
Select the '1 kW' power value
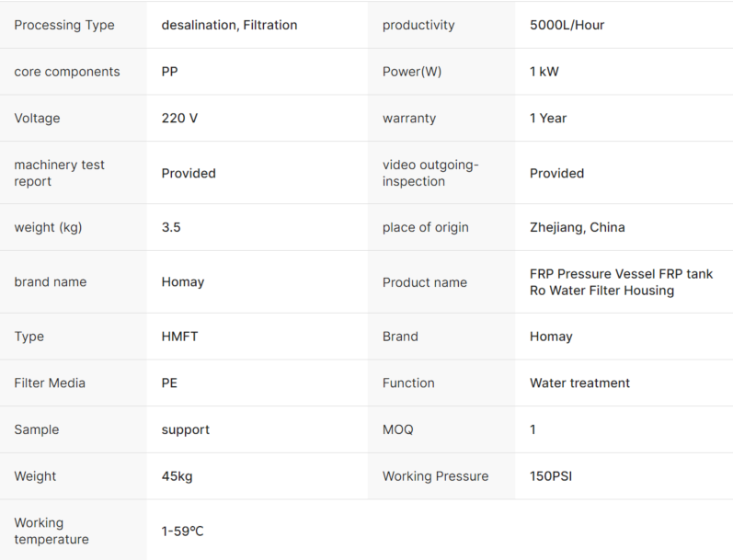pyautogui.click(x=544, y=72)
